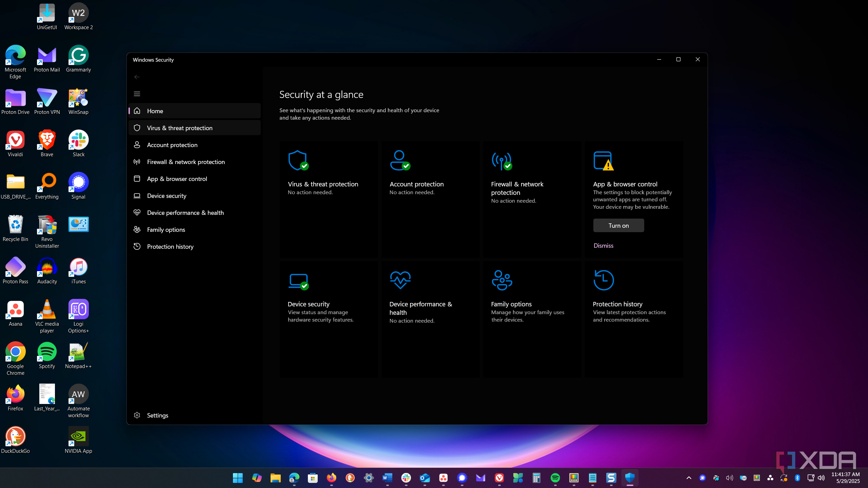The image size is (868, 488).
Task: Dismiss the App & browser control warning
Action: (x=603, y=245)
